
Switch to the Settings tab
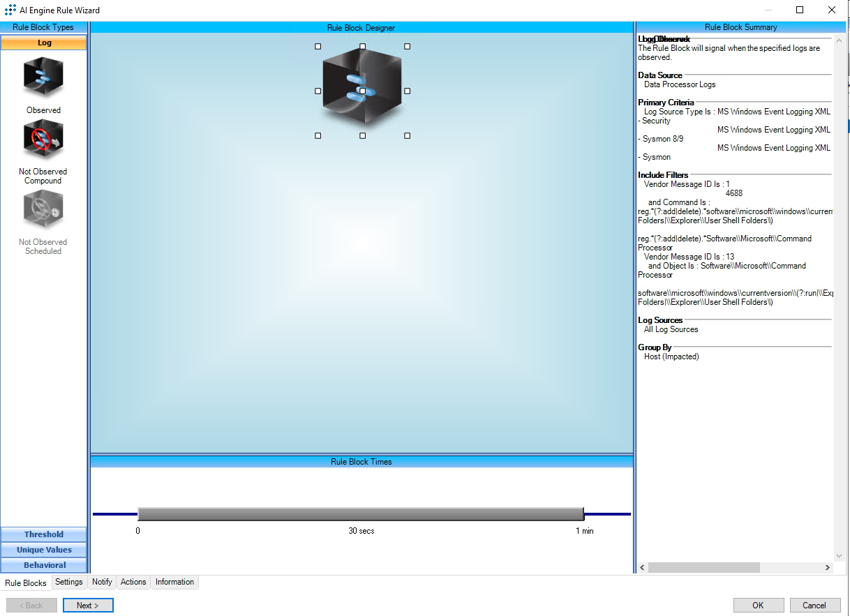click(x=69, y=582)
